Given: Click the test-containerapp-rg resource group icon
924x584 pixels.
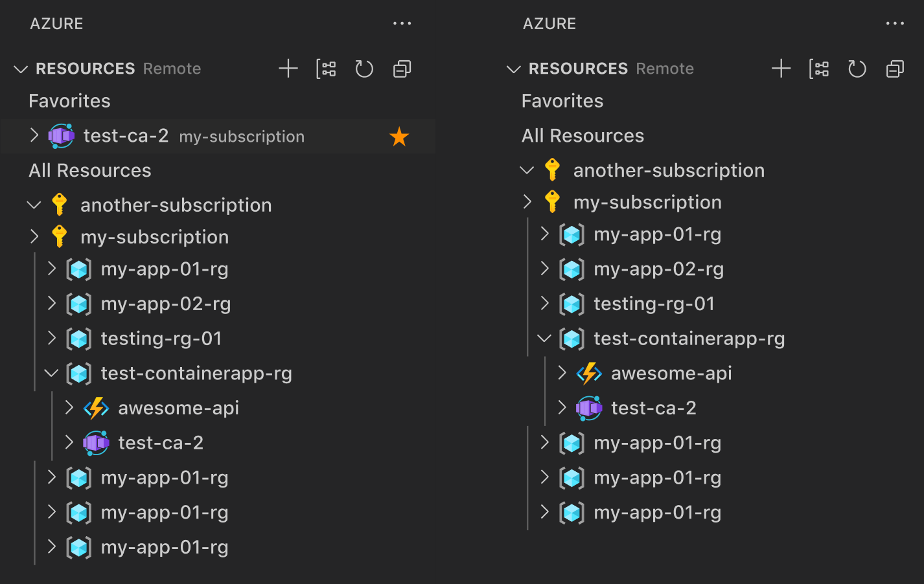Looking at the screenshot, I should (79, 374).
